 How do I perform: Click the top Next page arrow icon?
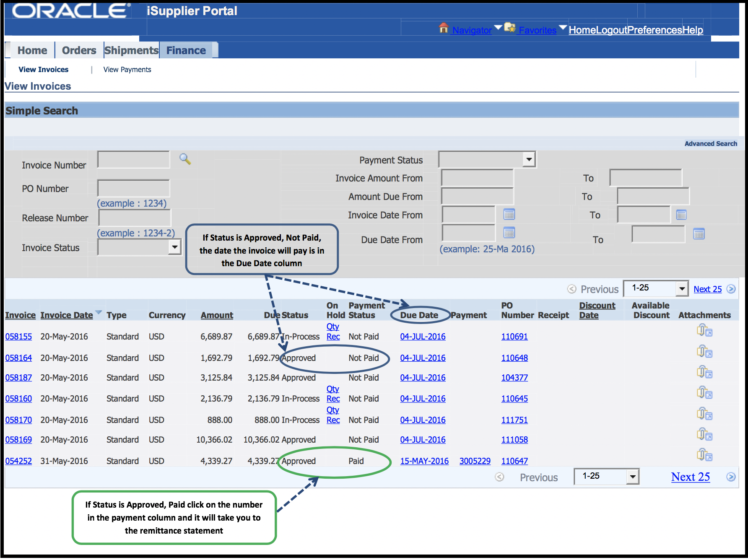coord(731,289)
